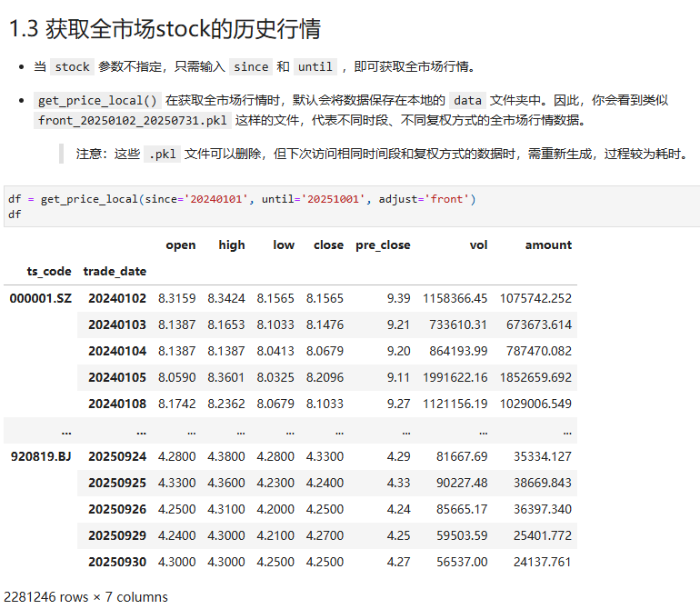Viewport: 700px width, 609px height.
Task: Click the open column header
Action: click(180, 245)
